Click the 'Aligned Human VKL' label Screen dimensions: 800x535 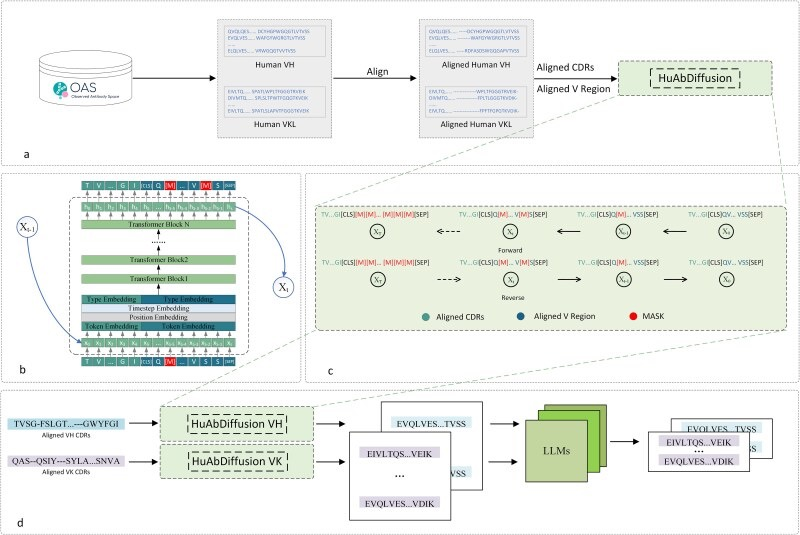476,124
